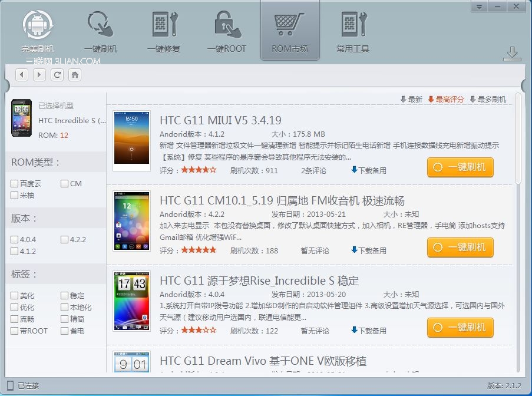Filter by version 4.2.2
This screenshot has height=396, width=532.
pos(64,240)
